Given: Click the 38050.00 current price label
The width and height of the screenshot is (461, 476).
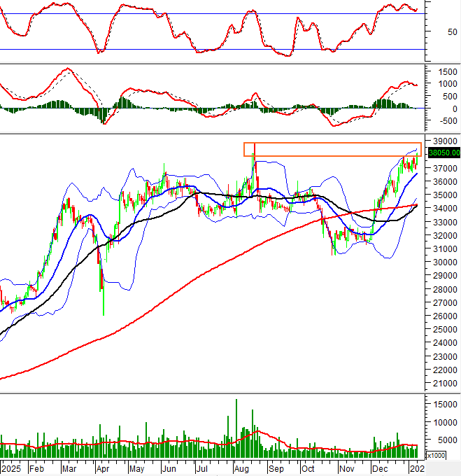Looking at the screenshot, I should 444,152.
